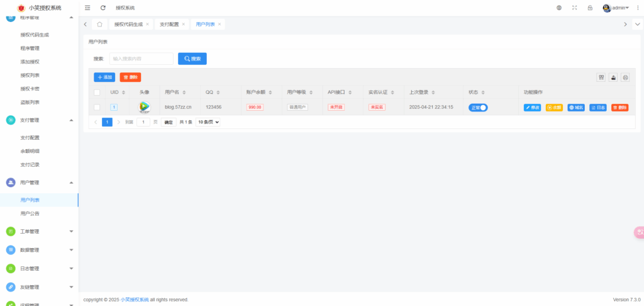Click the 工单管理 sidebar icon
The width and height of the screenshot is (644, 306).
pyautogui.click(x=11, y=232)
